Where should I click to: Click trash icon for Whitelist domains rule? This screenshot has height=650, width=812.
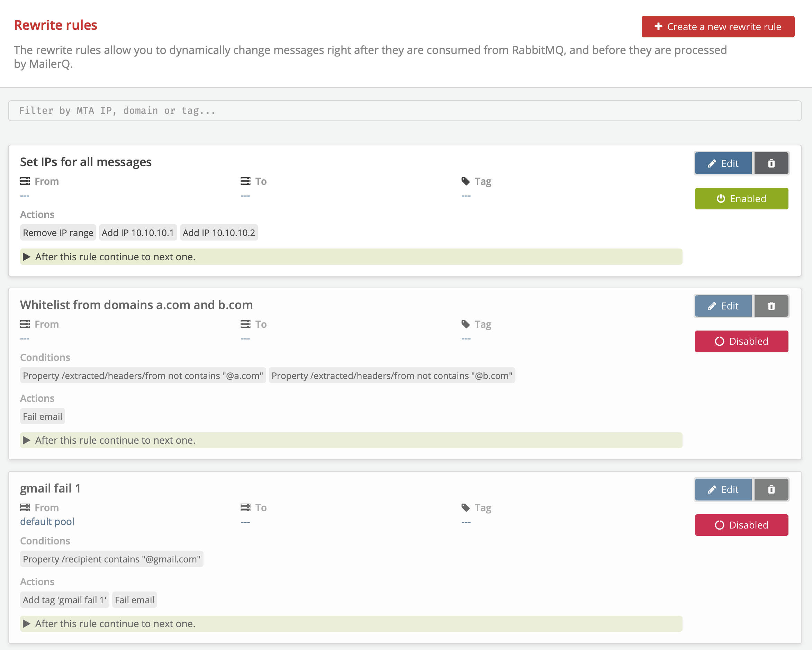click(771, 306)
